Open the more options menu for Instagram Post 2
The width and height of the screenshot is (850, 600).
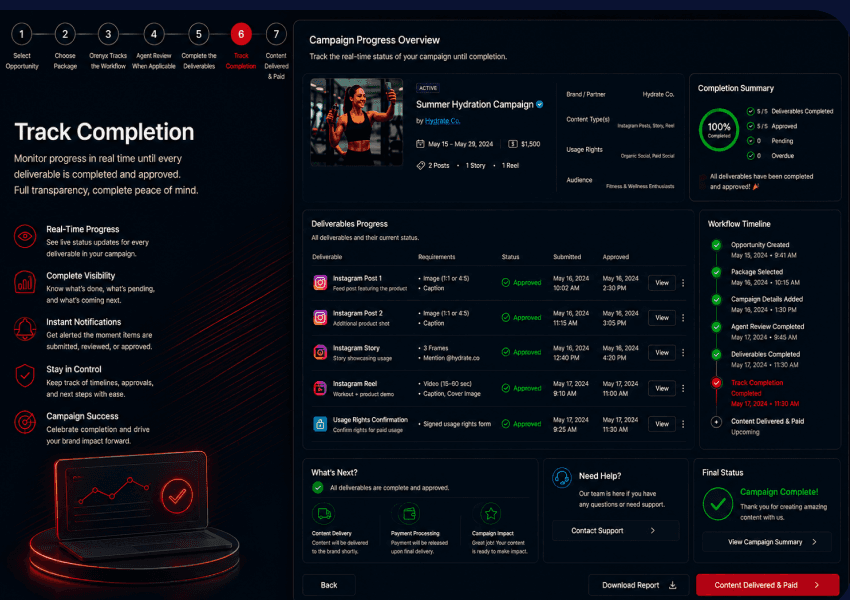[683, 318]
